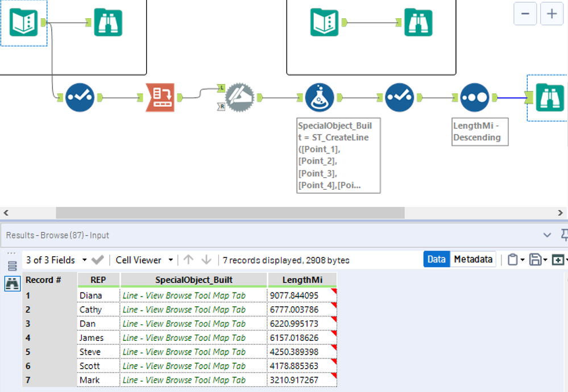This screenshot has height=392, width=568.
Task: Select the Browse tool in right container
Action: pos(418,23)
